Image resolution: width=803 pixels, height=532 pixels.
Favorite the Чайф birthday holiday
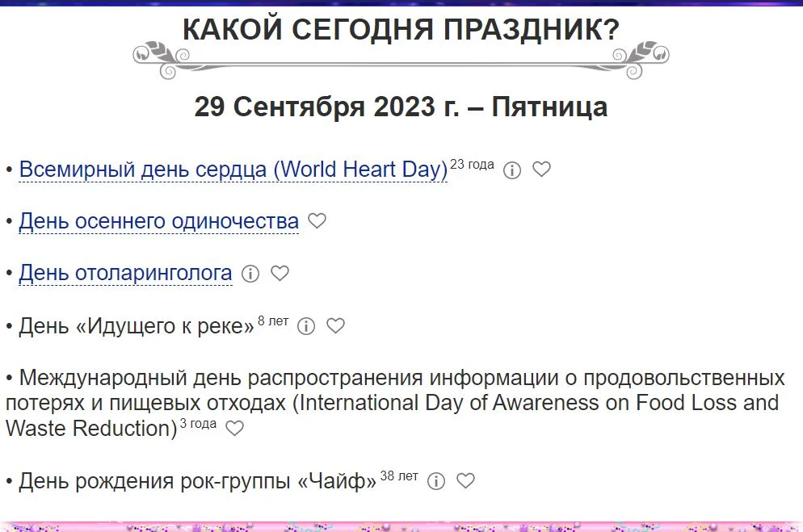click(x=466, y=480)
